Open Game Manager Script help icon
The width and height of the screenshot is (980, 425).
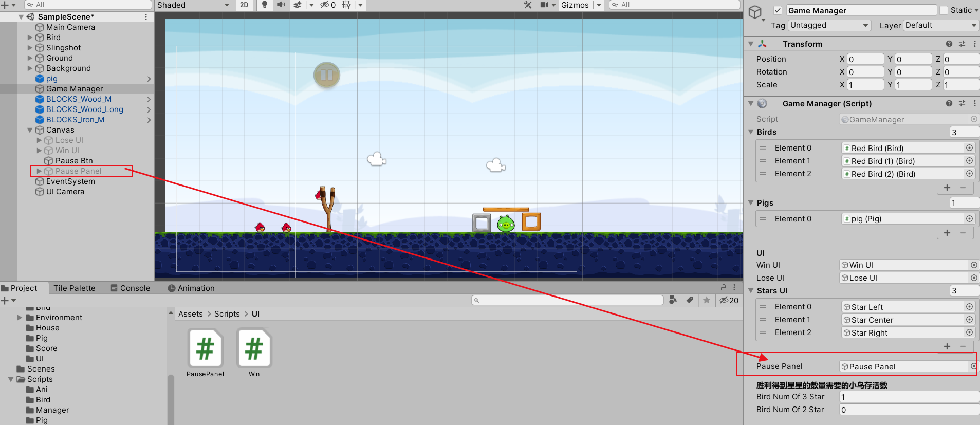pos(949,104)
